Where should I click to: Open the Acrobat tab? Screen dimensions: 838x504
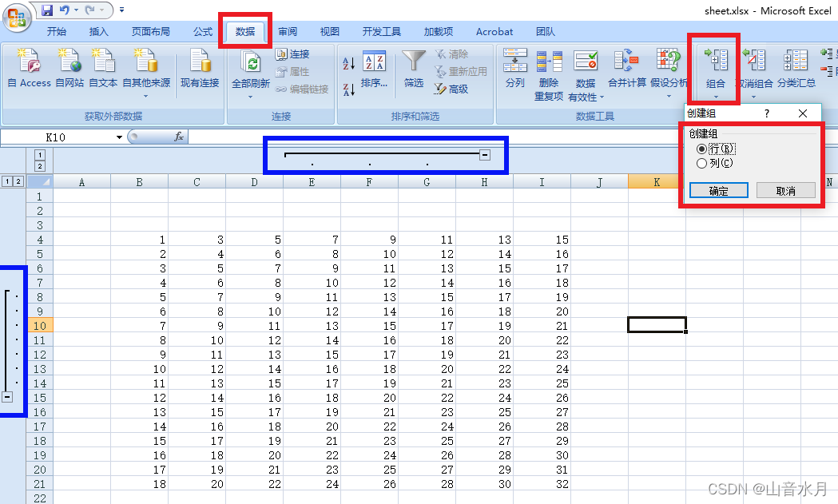(494, 31)
